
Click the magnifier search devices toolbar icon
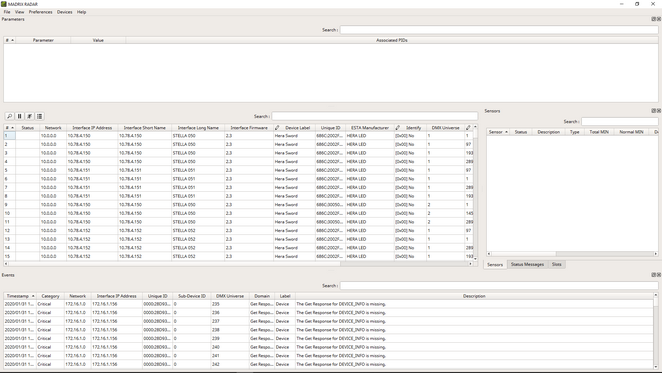click(x=9, y=116)
